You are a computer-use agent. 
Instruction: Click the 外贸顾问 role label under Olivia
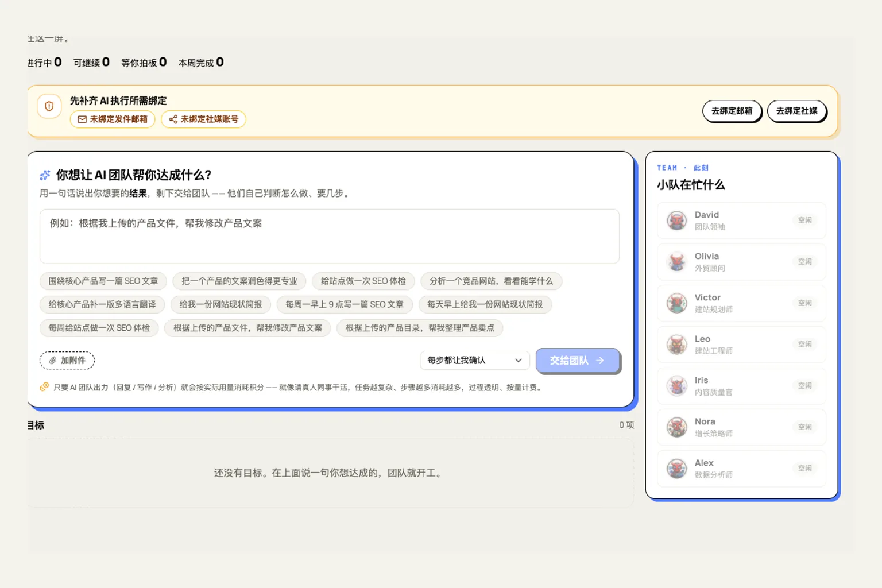click(x=710, y=268)
